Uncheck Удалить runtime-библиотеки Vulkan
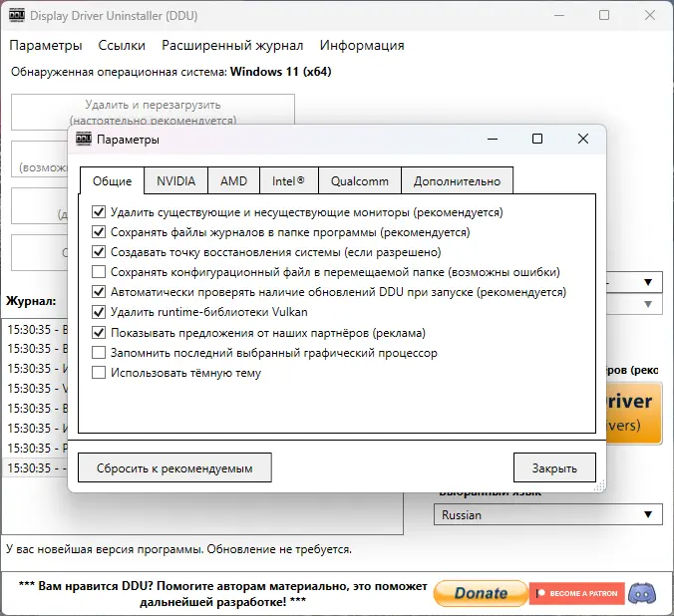The image size is (674, 616). [99, 312]
